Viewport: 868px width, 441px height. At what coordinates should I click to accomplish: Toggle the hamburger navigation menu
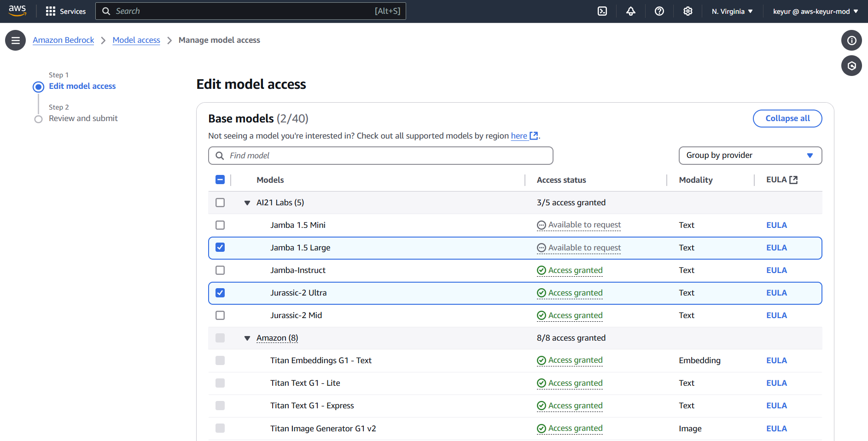coord(15,41)
